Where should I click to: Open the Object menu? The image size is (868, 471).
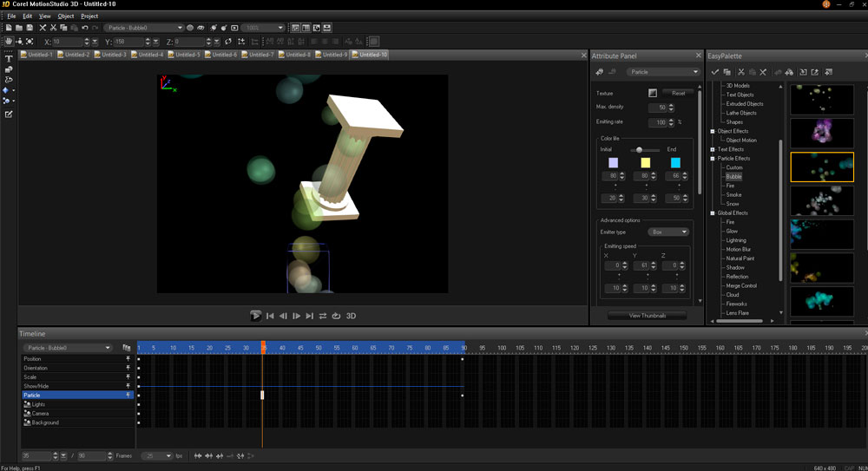tap(65, 16)
